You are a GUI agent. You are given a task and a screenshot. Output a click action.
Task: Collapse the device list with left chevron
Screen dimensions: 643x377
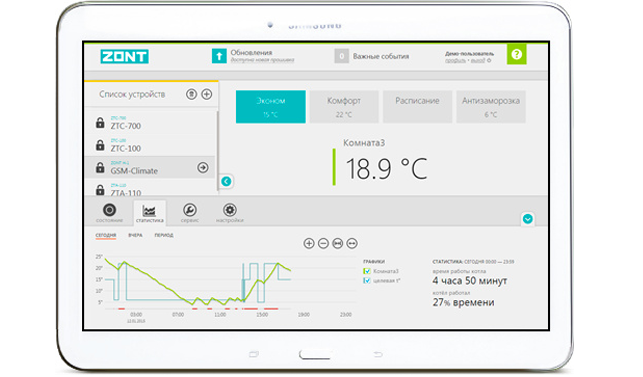tap(226, 181)
